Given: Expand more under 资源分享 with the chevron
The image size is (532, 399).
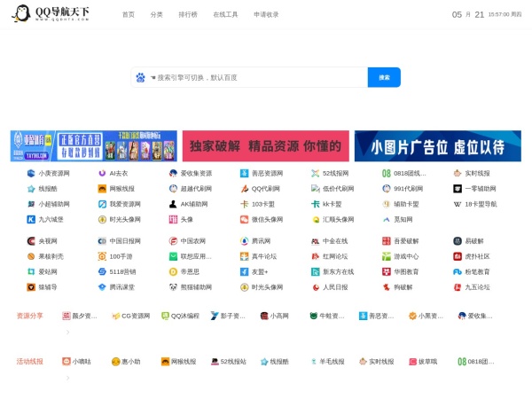Looking at the screenshot, I should (68, 332).
